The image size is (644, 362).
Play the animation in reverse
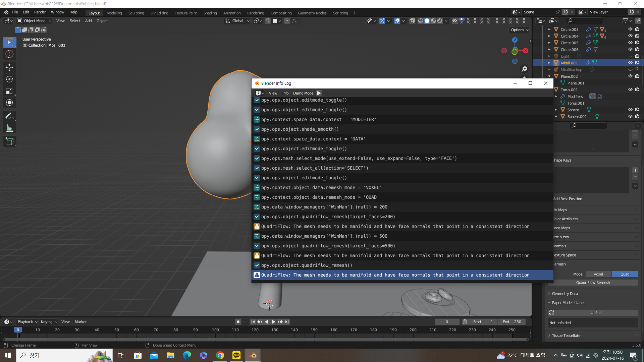[267, 322]
